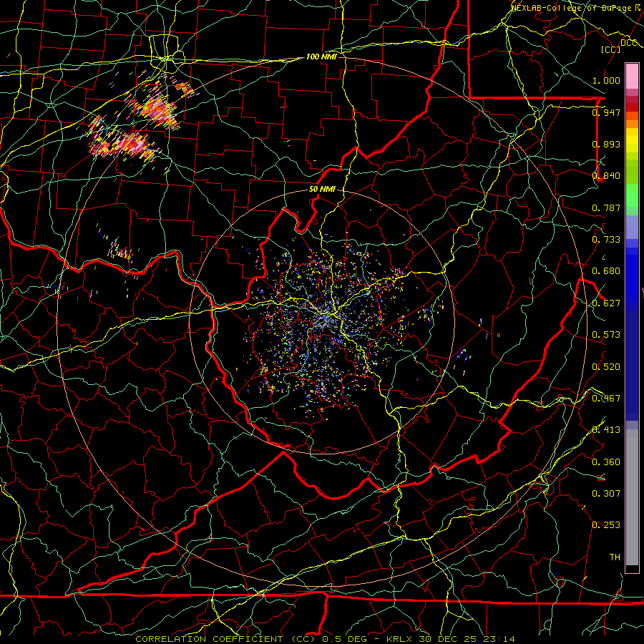Viewport: 644px width, 644px height.
Task: Click the KRLX station ID in caption
Action: point(400,639)
